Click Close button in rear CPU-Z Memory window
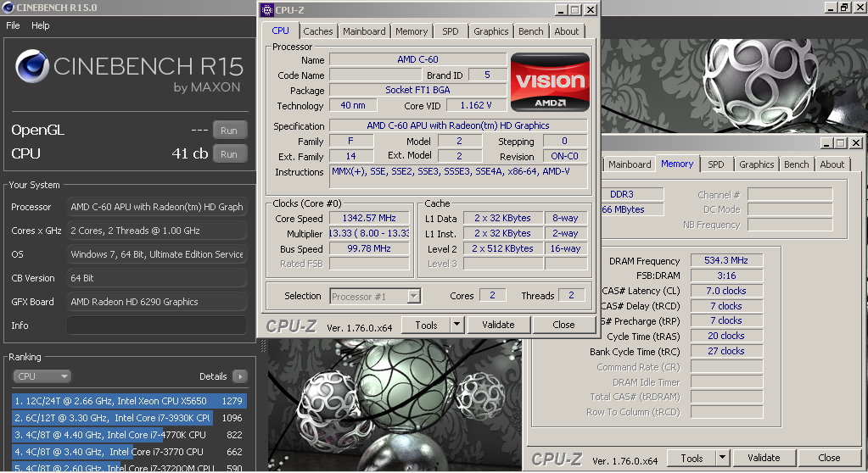The height and width of the screenshot is (473, 868). pyautogui.click(x=829, y=458)
